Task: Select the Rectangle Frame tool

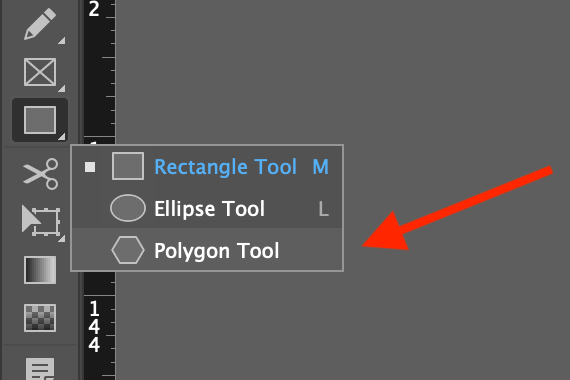Action: [x=40, y=72]
